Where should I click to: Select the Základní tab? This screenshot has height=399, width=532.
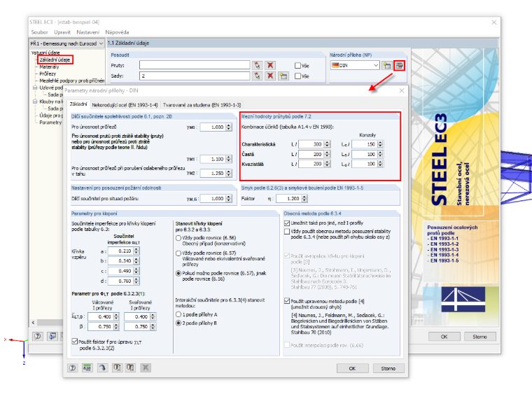pos(78,104)
